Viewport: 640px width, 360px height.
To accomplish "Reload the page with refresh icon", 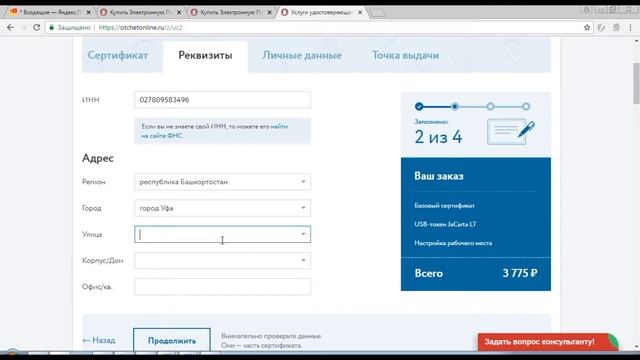I will (36, 27).
